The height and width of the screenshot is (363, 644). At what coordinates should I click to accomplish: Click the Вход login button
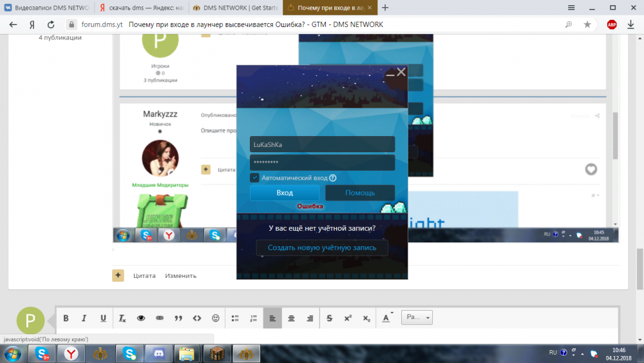click(x=285, y=193)
